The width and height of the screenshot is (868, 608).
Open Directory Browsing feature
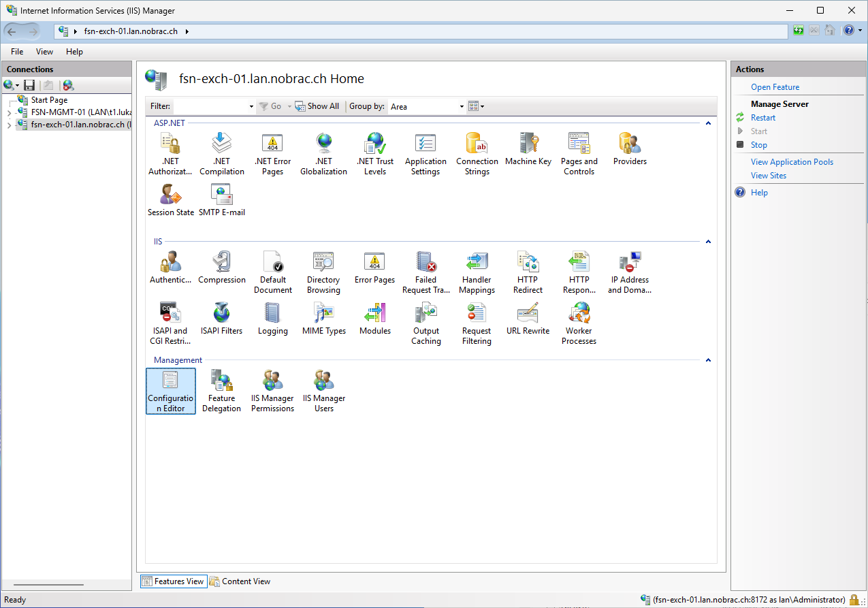tap(323, 272)
